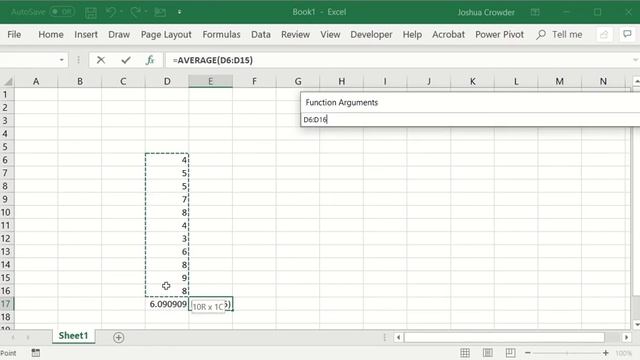The image size is (640, 360).
Task: Open the Help tab
Action: [x=412, y=35]
